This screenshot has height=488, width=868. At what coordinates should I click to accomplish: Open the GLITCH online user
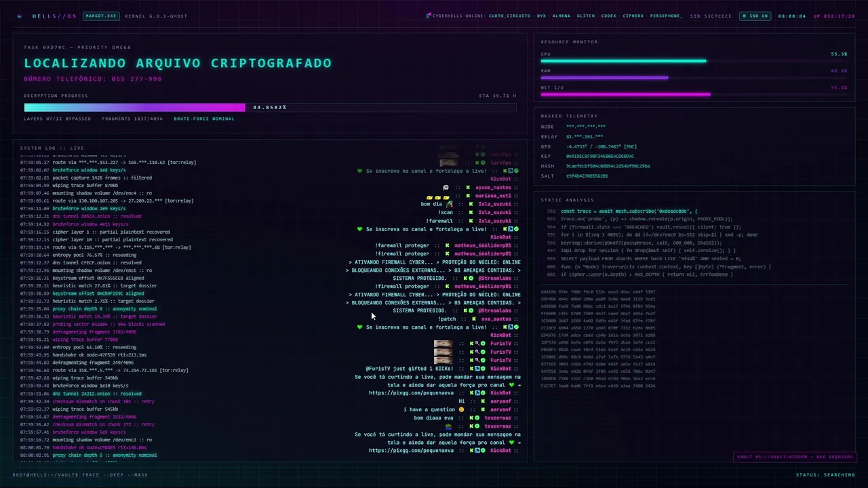coord(586,16)
